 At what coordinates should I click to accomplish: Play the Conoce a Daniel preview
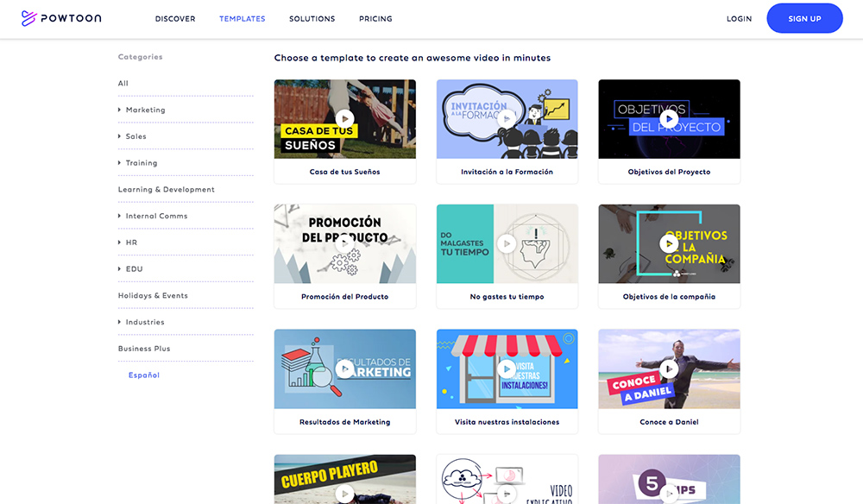(x=670, y=369)
